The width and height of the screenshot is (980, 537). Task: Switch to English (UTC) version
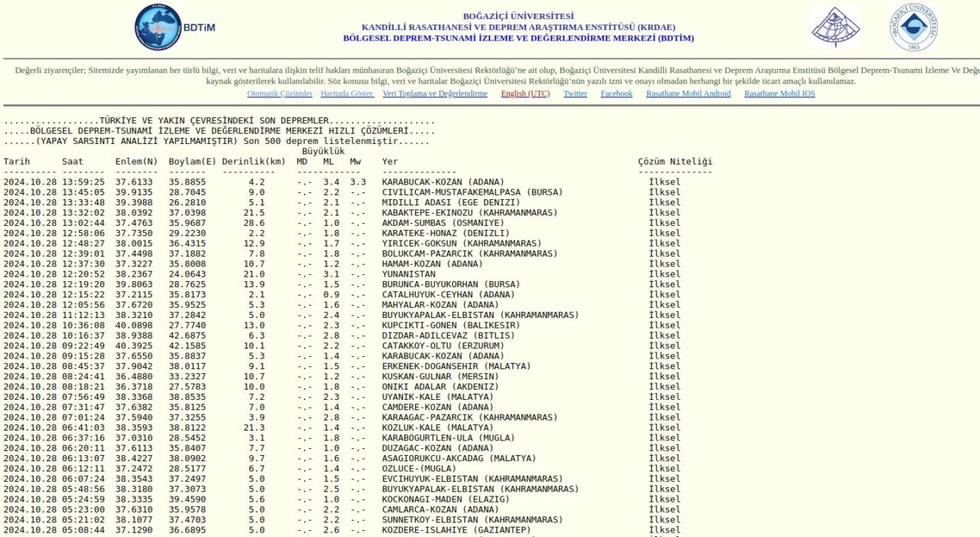(525, 93)
